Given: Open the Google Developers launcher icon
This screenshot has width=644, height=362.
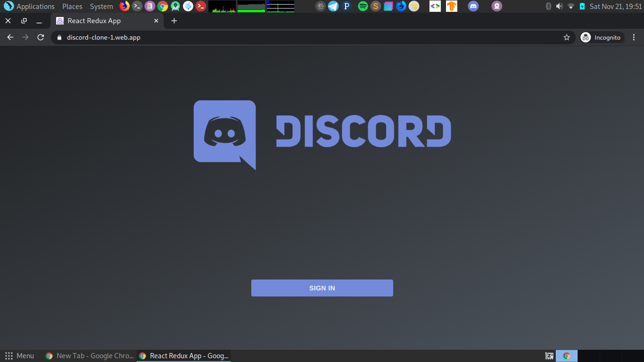Looking at the screenshot, I should click(x=435, y=6).
